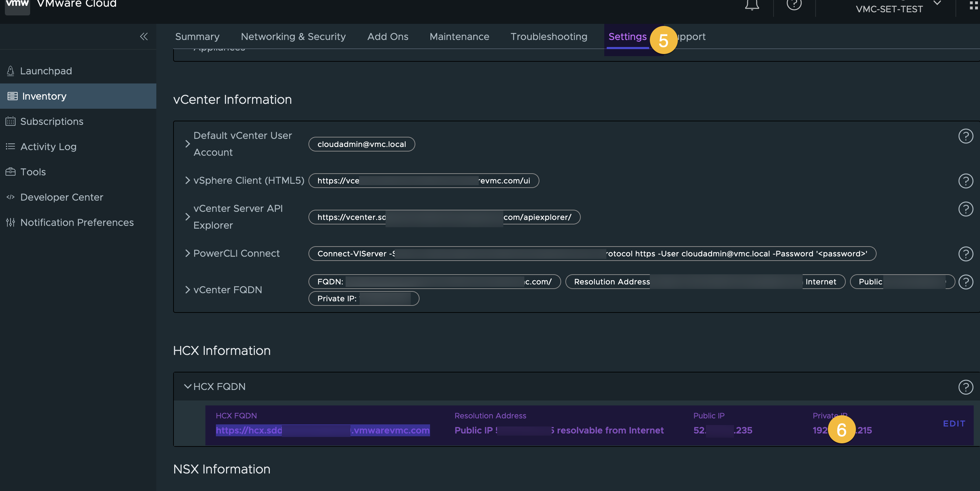The image size is (980, 491).
Task: Open help for vCenter Server API Explorer
Action: [966, 209]
